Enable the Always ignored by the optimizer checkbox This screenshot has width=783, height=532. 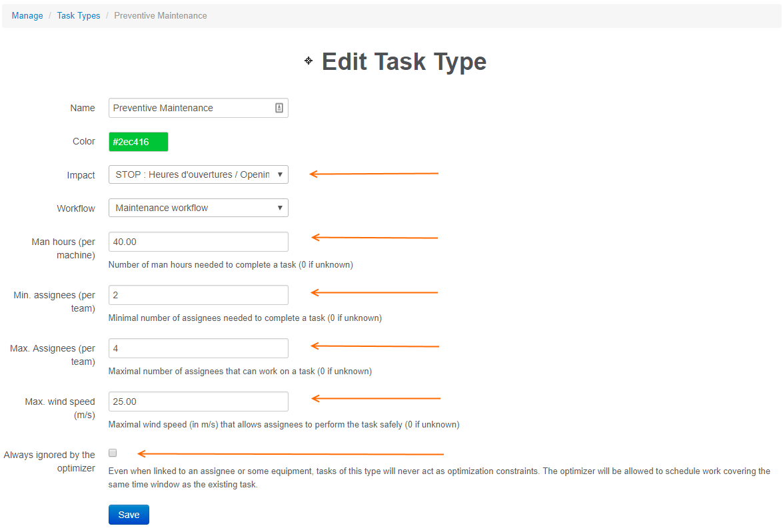[x=113, y=452]
